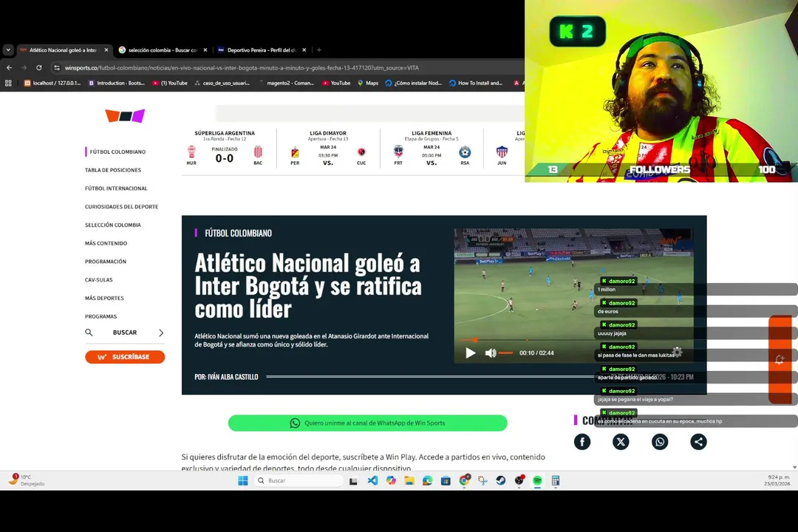The height and width of the screenshot is (532, 798).
Task: Click the browser forward arrow
Action: click(x=24, y=68)
